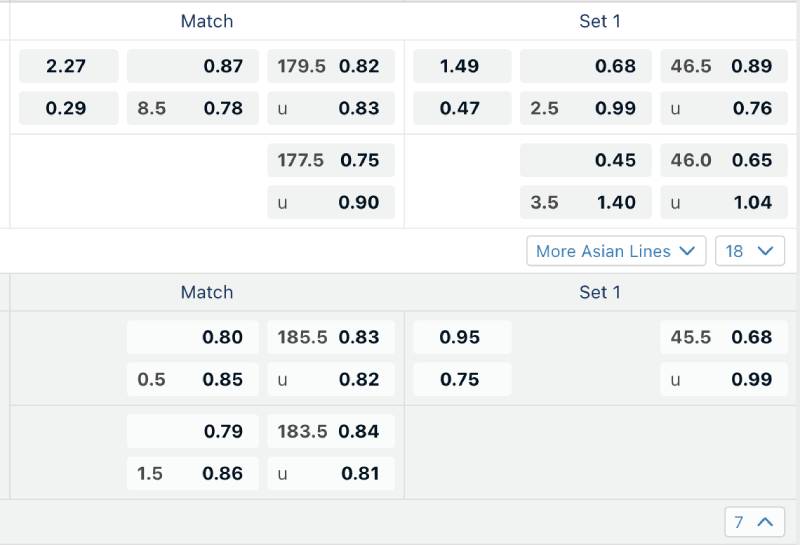The height and width of the screenshot is (545, 800).
Task: Click the 1.49 Set 1 odds
Action: coord(461,66)
